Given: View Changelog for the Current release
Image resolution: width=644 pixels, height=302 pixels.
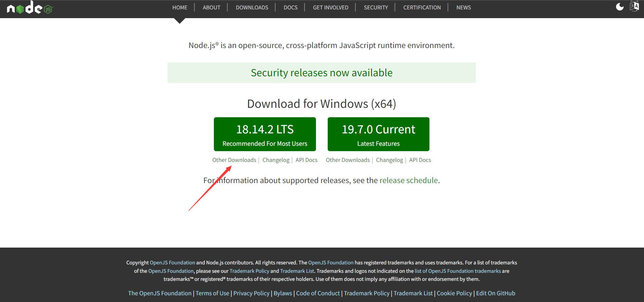Looking at the screenshot, I should 389,160.
